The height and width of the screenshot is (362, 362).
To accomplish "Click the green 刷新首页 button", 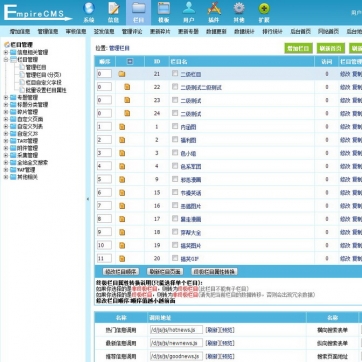I will pyautogui.click(x=331, y=48).
